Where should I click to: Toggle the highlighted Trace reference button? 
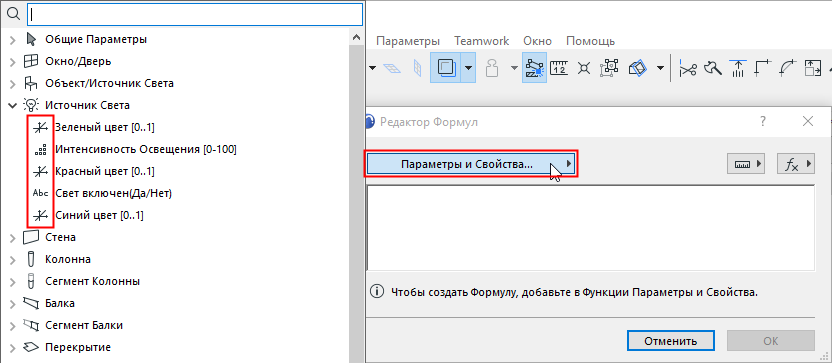pyautogui.click(x=445, y=67)
